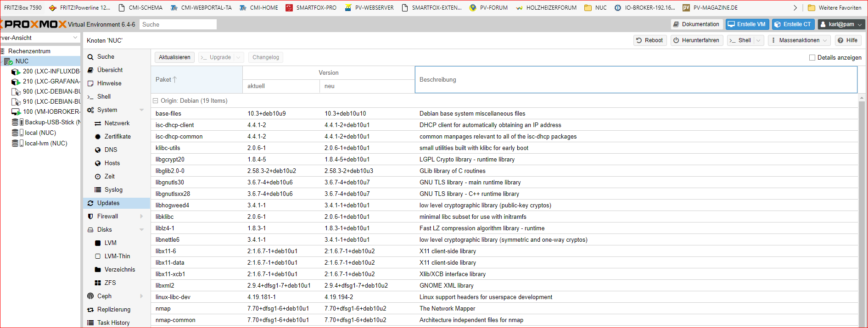
Task: Click the Suche magnifier icon in node menu
Action: pos(90,57)
